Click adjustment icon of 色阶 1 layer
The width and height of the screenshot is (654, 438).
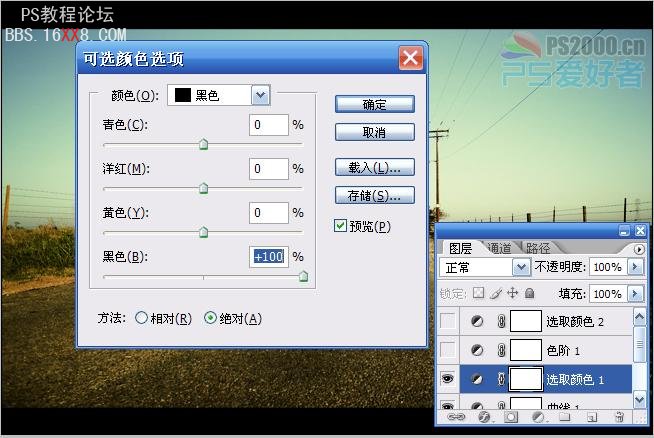(x=477, y=350)
